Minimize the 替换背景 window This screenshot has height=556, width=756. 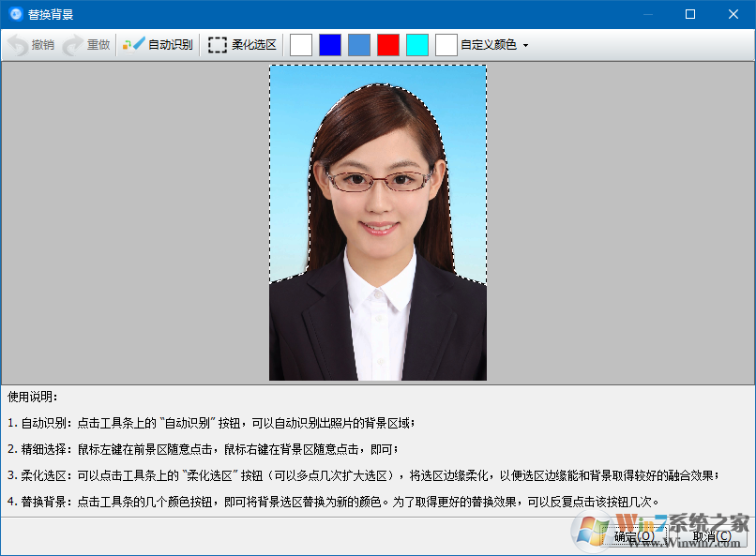pos(647,13)
